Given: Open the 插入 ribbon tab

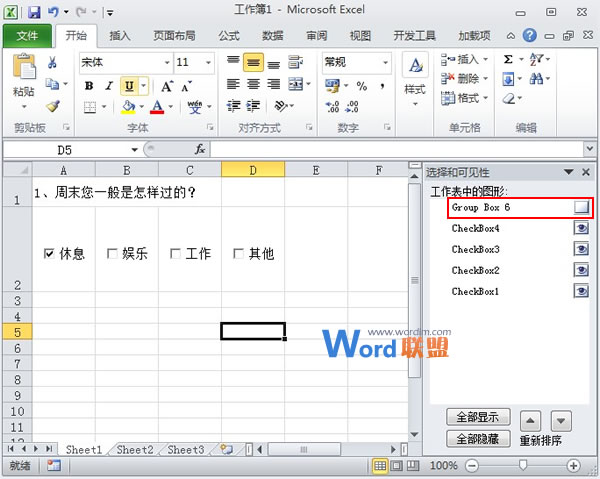Looking at the screenshot, I should pos(120,36).
